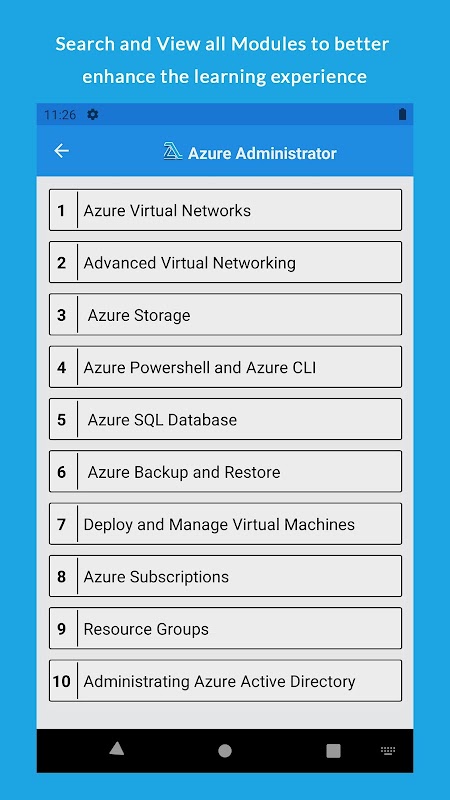Image resolution: width=450 pixels, height=800 pixels.
Task: Open the Azure Virtual Networks module
Action: point(226,210)
